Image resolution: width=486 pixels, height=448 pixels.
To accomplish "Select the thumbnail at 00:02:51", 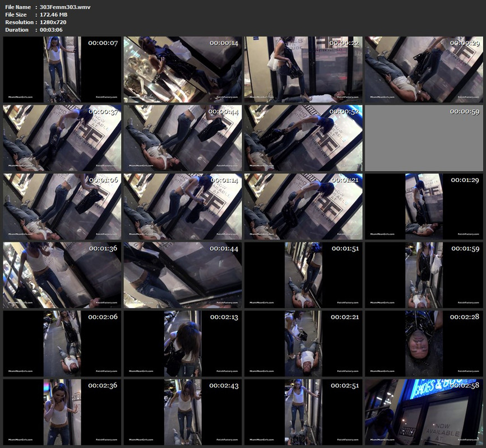I will (x=303, y=412).
